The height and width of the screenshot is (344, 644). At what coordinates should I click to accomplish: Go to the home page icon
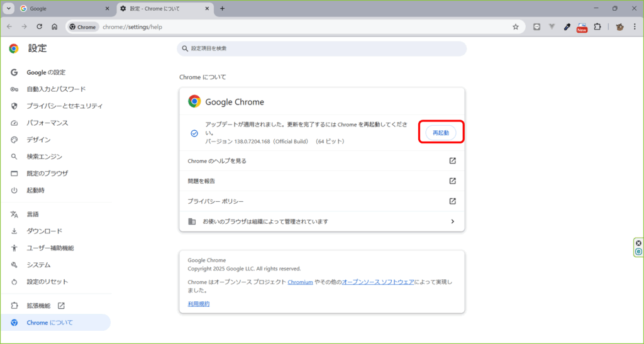coord(54,26)
